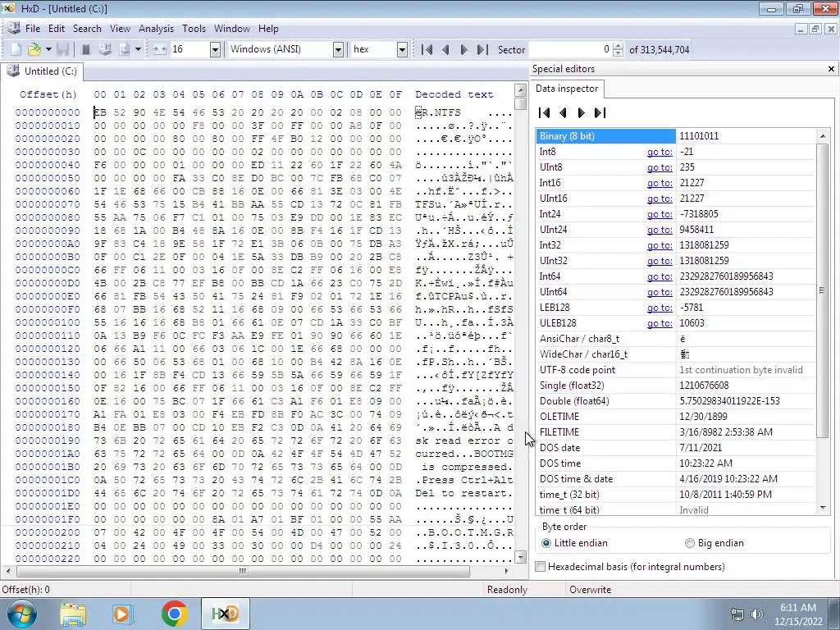This screenshot has height=630, width=840.
Task: Data inspector: jump to first byte icon
Action: click(544, 112)
